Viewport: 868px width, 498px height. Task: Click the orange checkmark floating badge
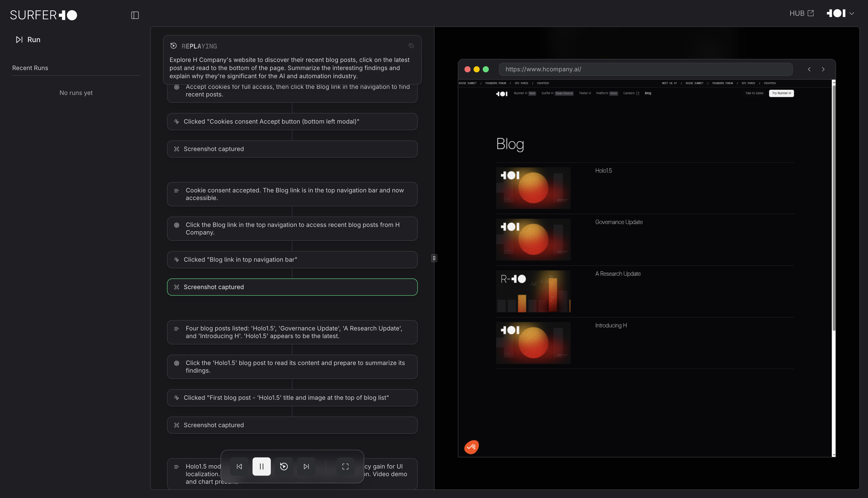coord(471,447)
